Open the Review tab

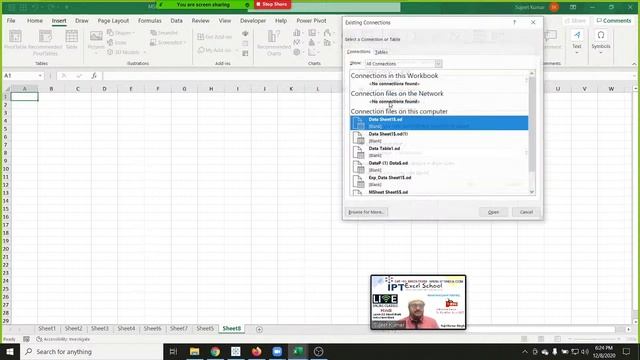pyautogui.click(x=200, y=20)
